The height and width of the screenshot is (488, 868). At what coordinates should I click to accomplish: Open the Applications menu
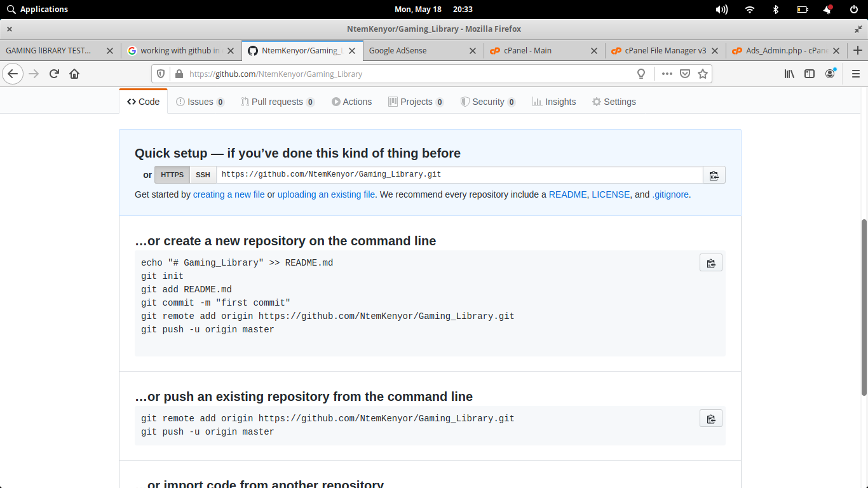37,10
